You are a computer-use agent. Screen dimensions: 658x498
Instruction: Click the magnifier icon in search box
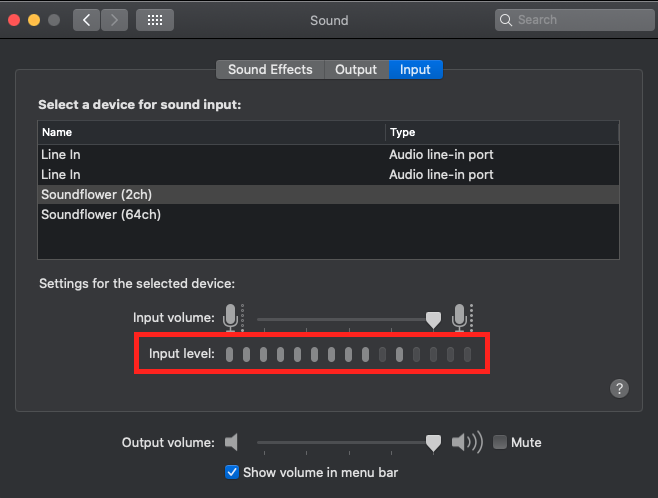pos(506,20)
